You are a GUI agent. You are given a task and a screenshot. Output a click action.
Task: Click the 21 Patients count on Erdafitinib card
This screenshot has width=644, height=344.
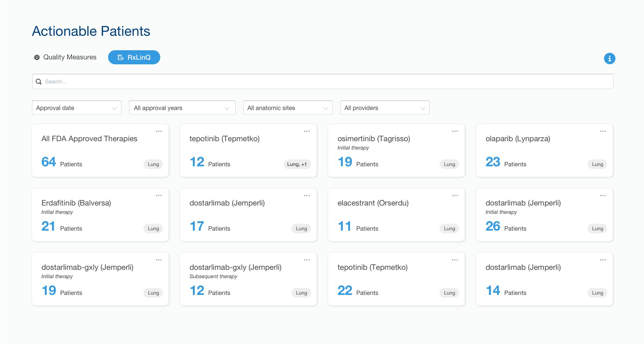click(62, 226)
